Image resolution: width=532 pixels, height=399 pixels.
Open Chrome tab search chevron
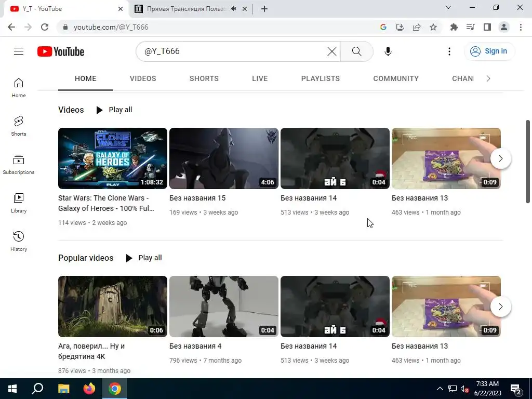(448, 7)
